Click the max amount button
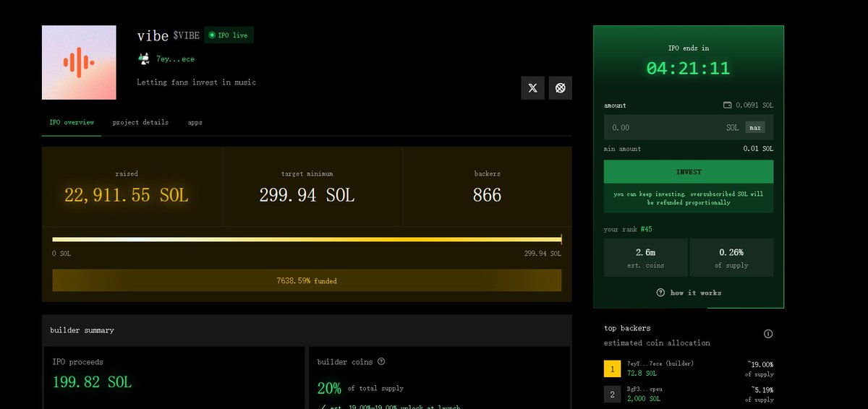Screen dimensions: 868x409 (755, 128)
